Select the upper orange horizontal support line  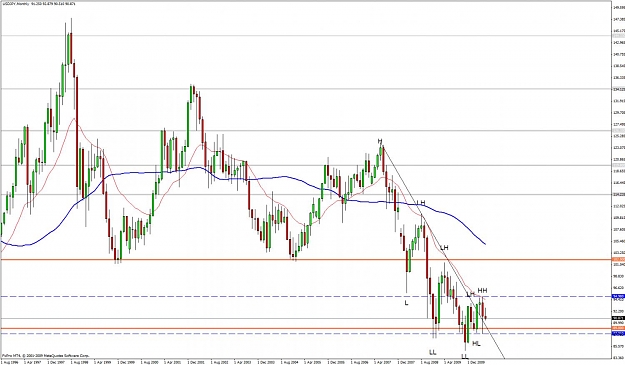coord(306,260)
